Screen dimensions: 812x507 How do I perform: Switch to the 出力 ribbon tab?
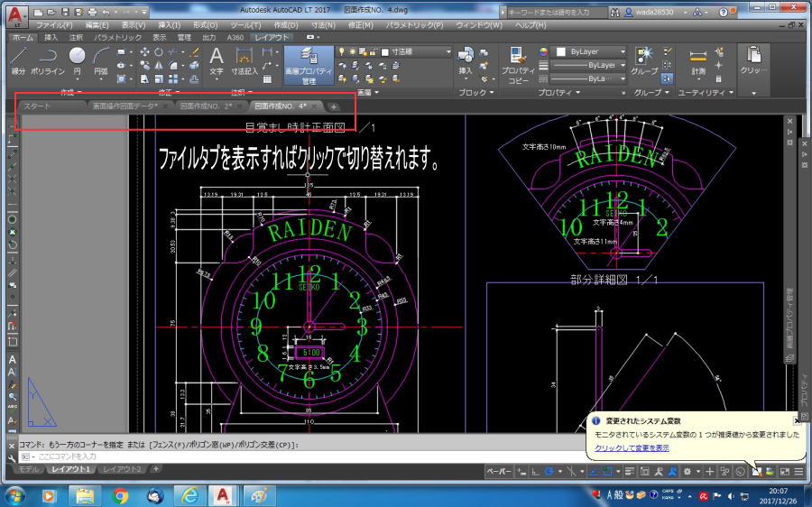(x=208, y=37)
